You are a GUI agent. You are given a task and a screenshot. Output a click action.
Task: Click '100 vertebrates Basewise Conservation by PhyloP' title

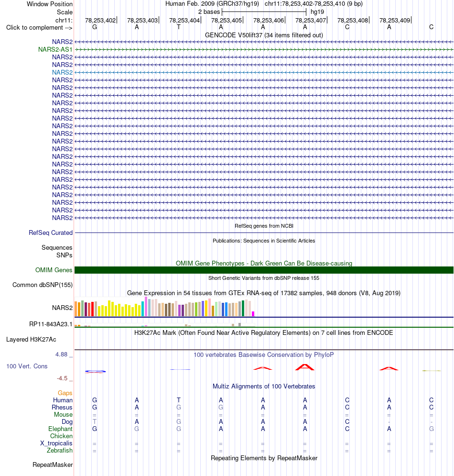click(x=264, y=355)
